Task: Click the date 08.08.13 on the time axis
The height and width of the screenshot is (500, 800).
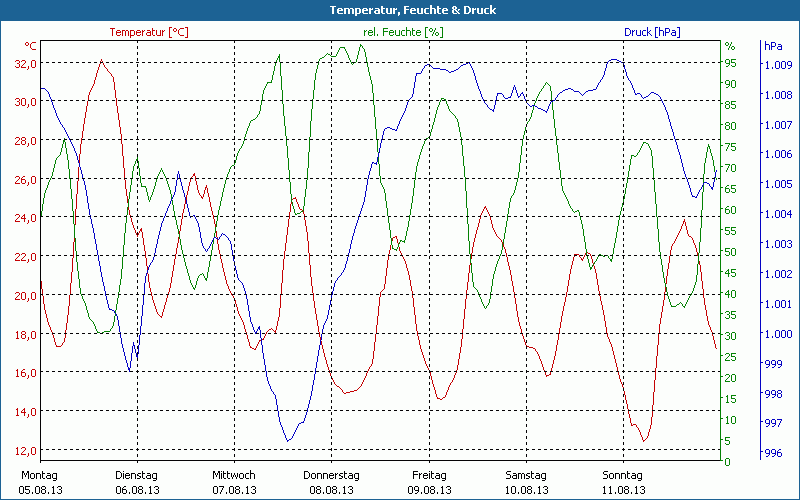Action: (331, 490)
